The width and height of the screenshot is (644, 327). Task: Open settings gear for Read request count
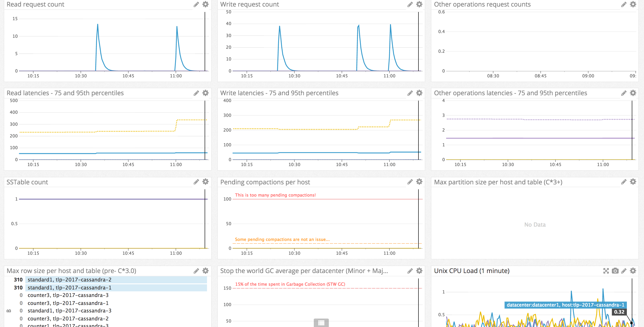[206, 4]
